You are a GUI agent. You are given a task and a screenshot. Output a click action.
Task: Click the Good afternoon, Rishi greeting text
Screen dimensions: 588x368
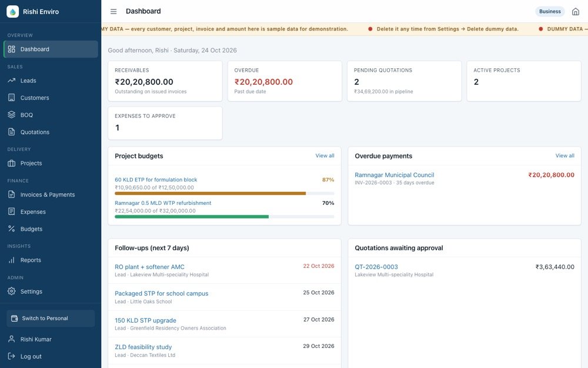point(172,50)
